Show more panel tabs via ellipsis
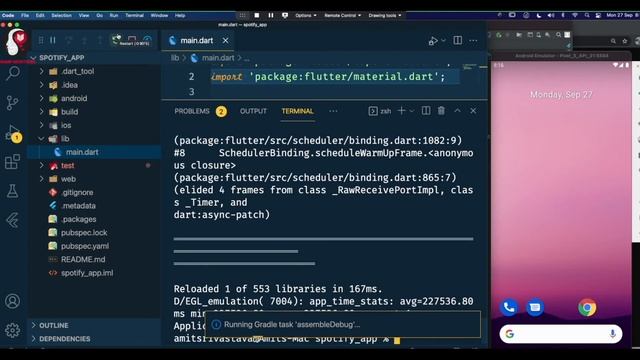 coord(333,111)
